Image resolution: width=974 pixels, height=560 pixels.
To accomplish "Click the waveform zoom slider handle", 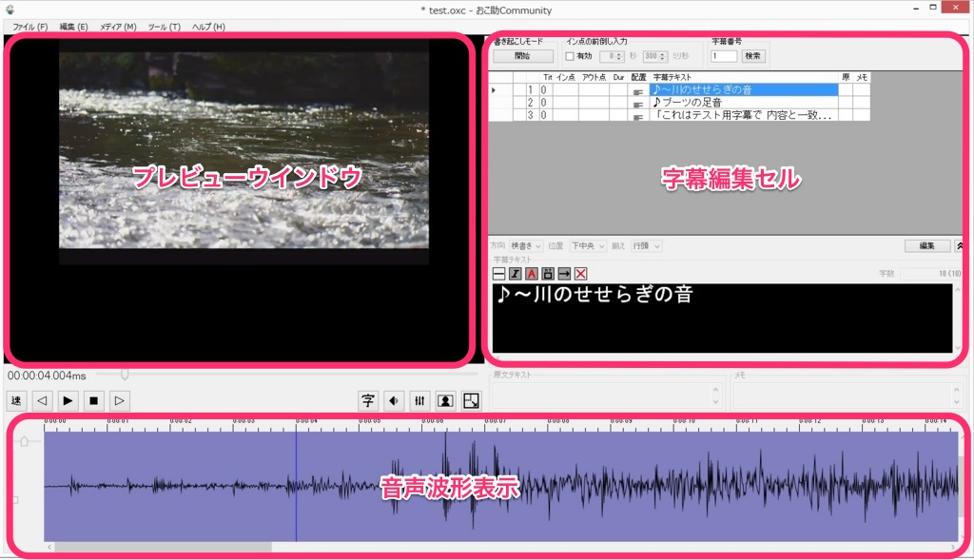I will 24,441.
